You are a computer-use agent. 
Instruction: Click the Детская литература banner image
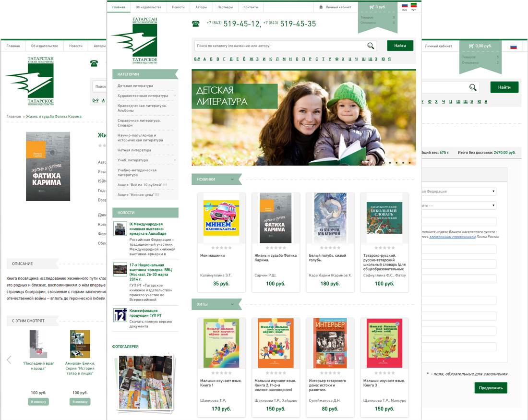(x=304, y=118)
